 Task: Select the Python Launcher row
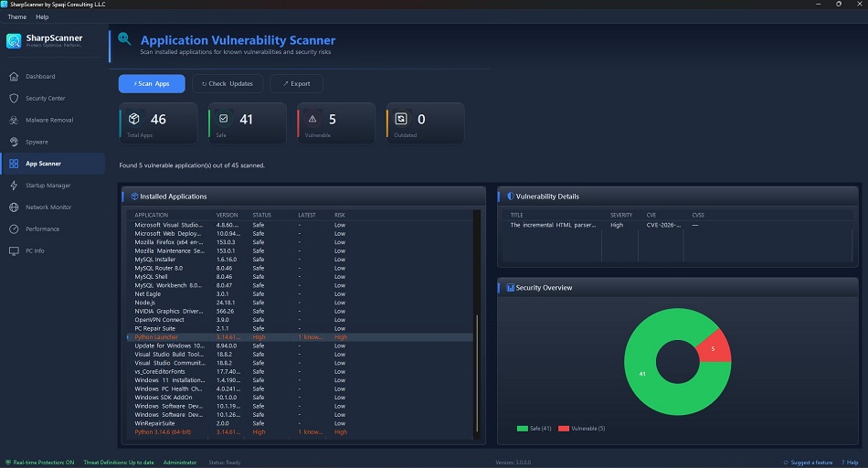click(300, 336)
